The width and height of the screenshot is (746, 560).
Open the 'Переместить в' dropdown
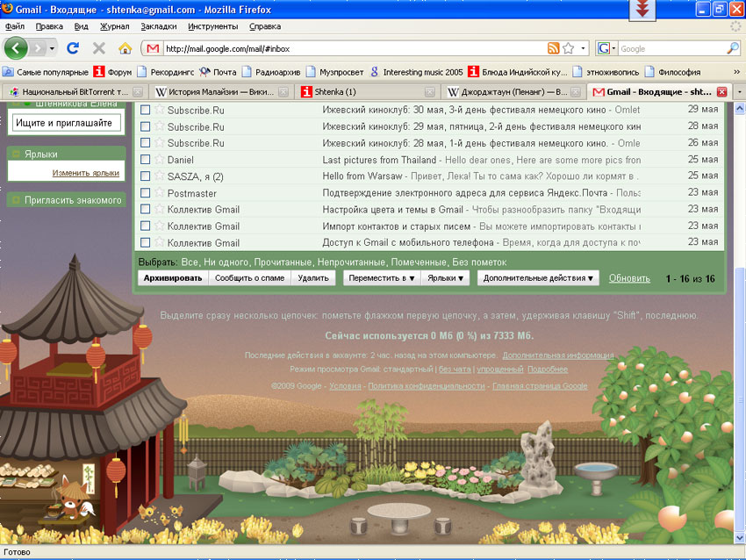380,278
